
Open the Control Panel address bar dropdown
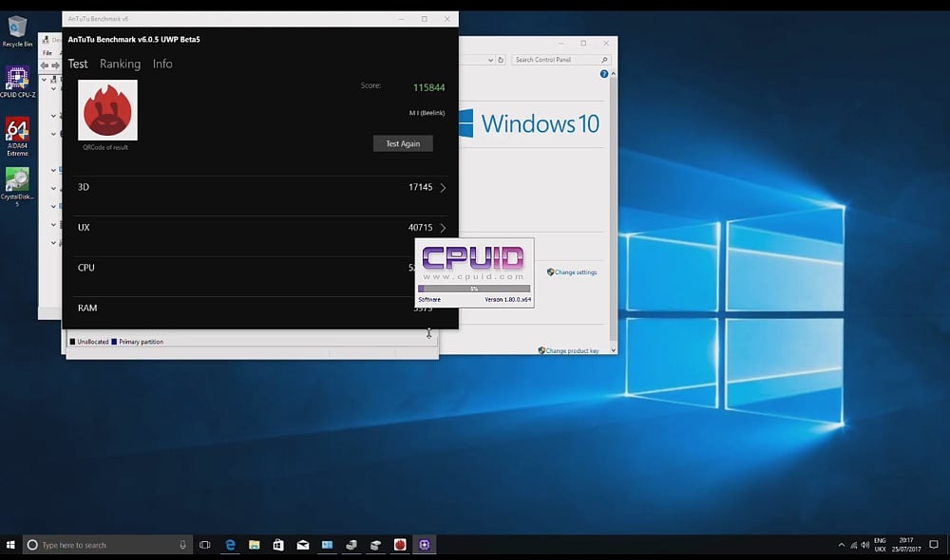490,60
